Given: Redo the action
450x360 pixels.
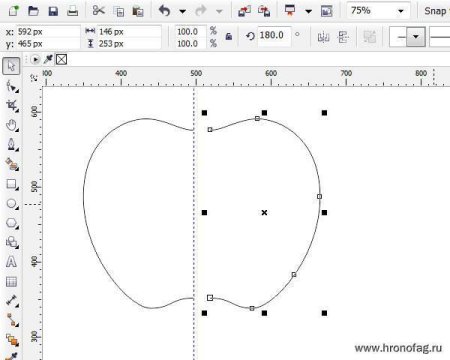Looking at the screenshot, I should [x=201, y=11].
